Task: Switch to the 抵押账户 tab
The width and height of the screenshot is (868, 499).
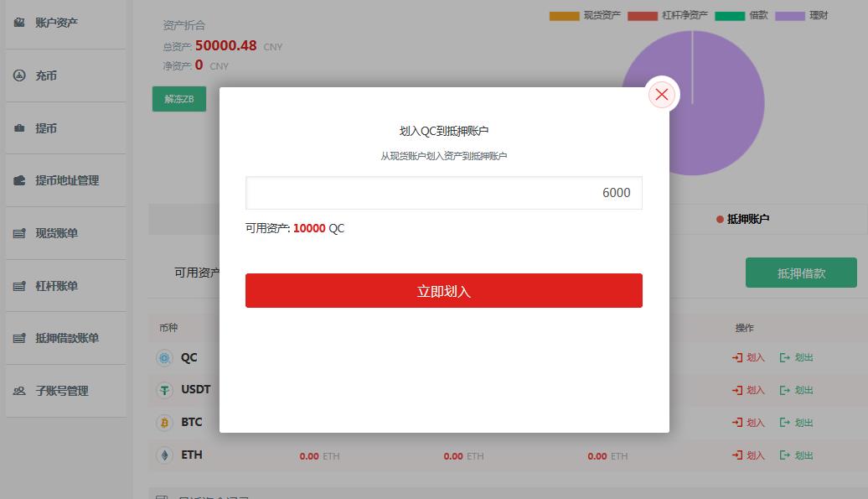Action: click(x=742, y=220)
